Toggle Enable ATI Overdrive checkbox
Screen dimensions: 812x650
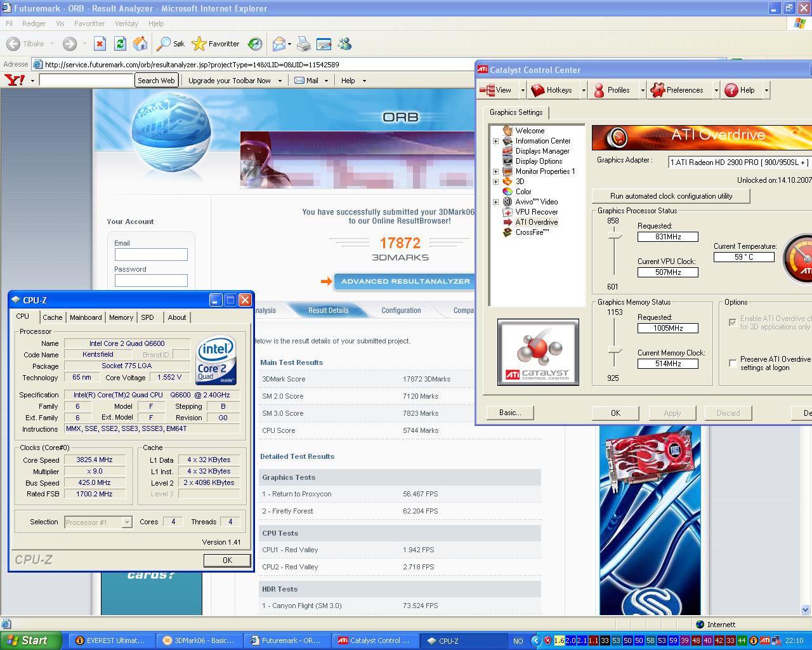point(733,322)
